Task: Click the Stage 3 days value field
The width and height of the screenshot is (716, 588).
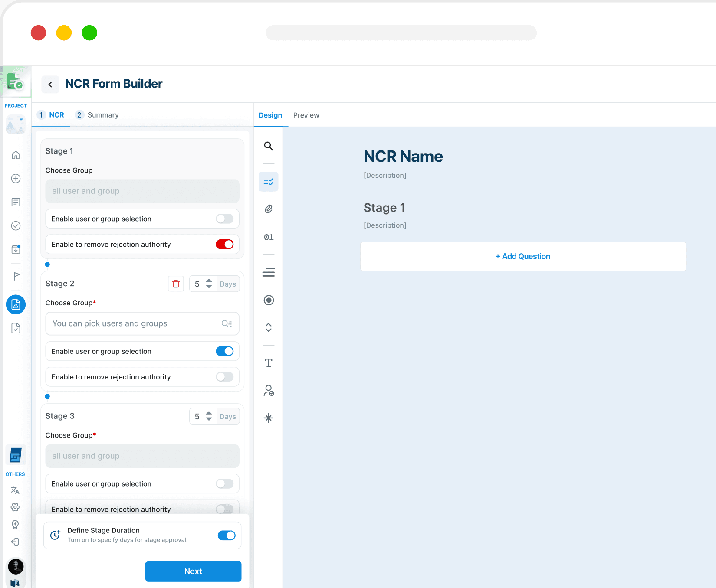Action: coord(197,417)
